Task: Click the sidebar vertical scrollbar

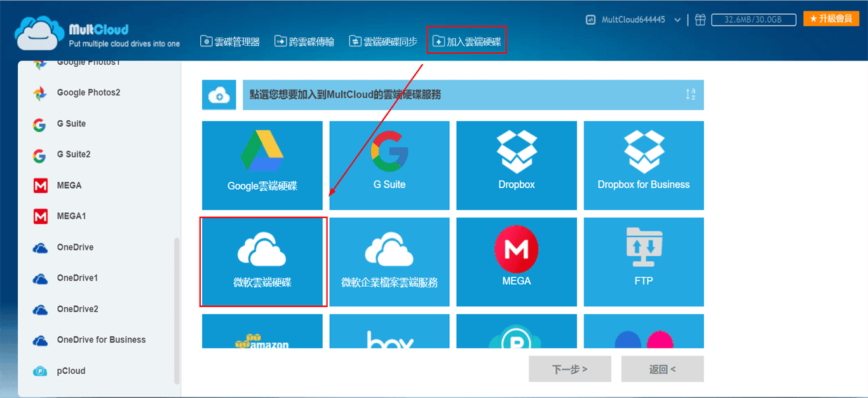Action: [177, 310]
